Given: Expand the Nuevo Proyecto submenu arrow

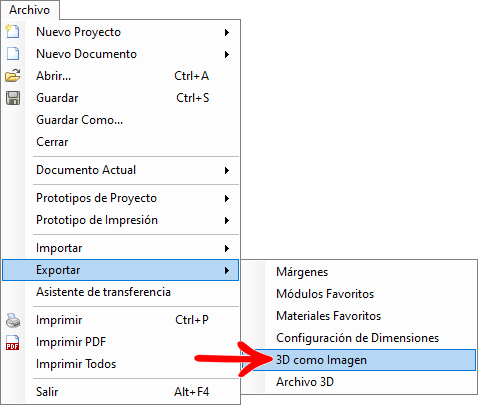Looking at the screenshot, I should (227, 32).
